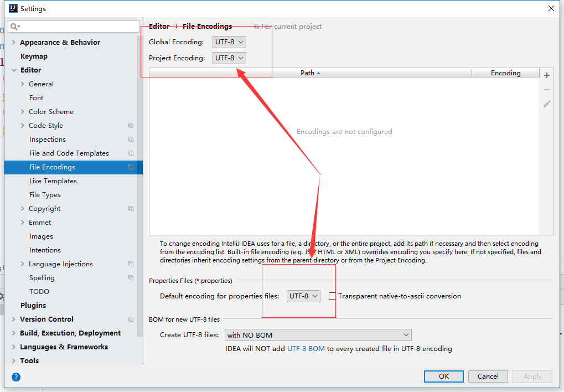Screen dimensions: 564x392
Task: Click project-level icon next to Inspections
Action: [131, 140]
